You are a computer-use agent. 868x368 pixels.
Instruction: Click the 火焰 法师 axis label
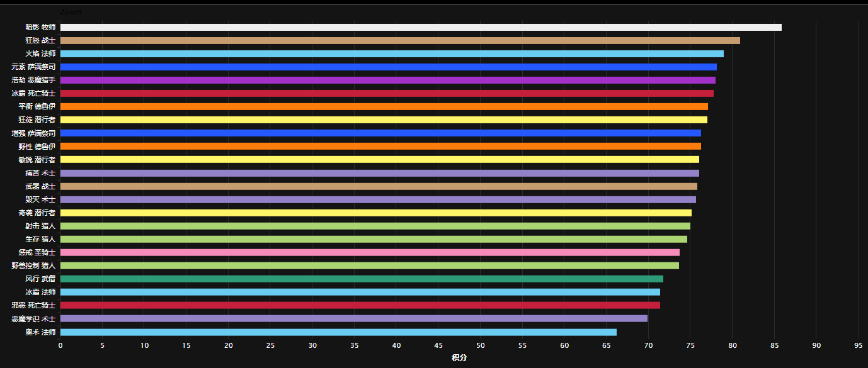(x=40, y=53)
